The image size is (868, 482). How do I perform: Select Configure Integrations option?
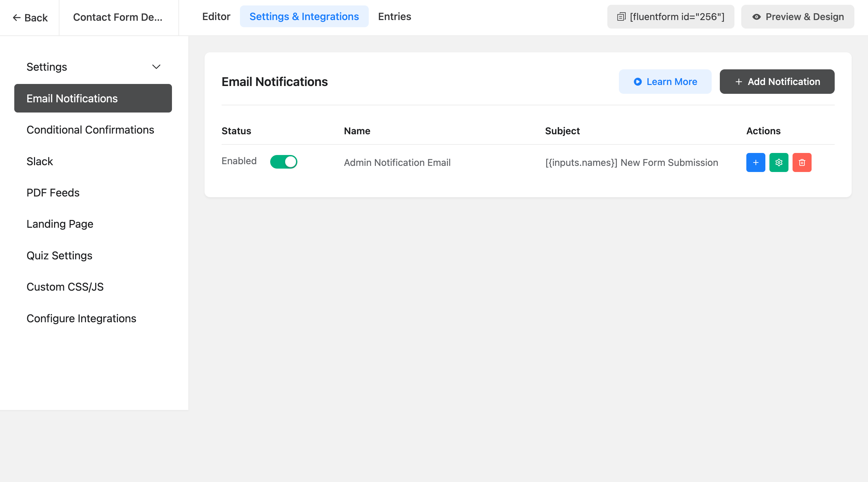click(81, 318)
